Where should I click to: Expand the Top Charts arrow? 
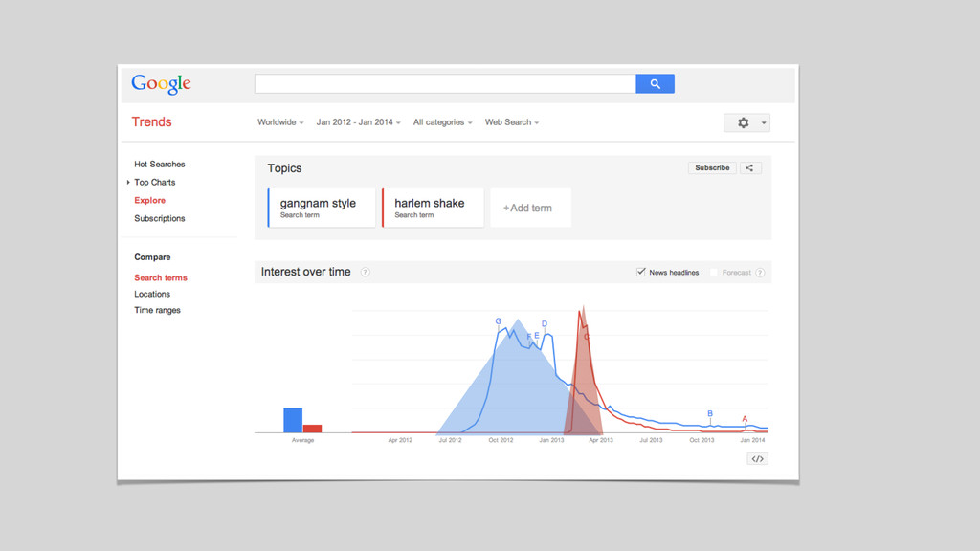[128, 183]
